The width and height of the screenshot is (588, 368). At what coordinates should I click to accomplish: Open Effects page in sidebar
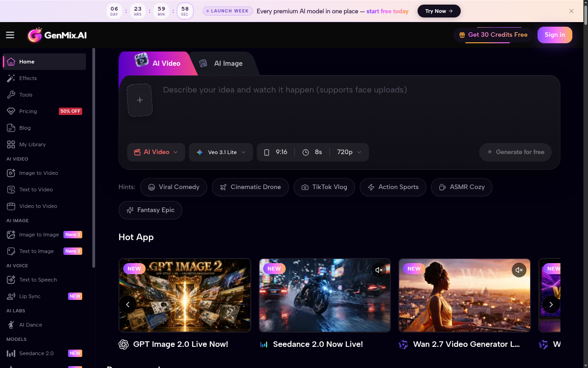click(x=44, y=78)
